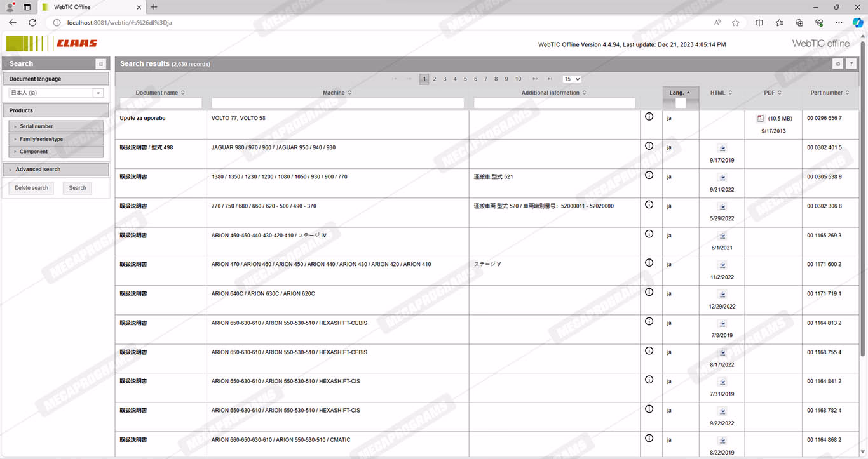Viewport: 868px width, 459px height.
Task: Open browser Copilot sidebar
Action: tap(857, 22)
